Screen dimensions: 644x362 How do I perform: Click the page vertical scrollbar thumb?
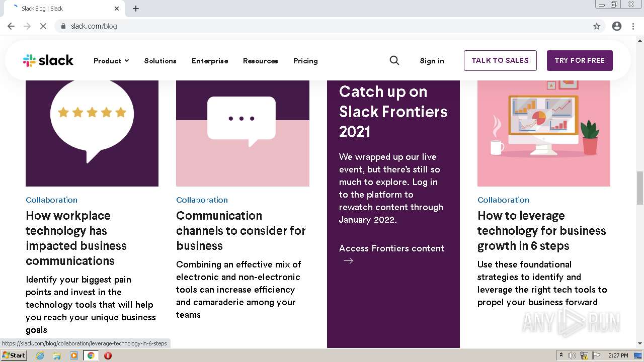pyautogui.click(x=640, y=188)
